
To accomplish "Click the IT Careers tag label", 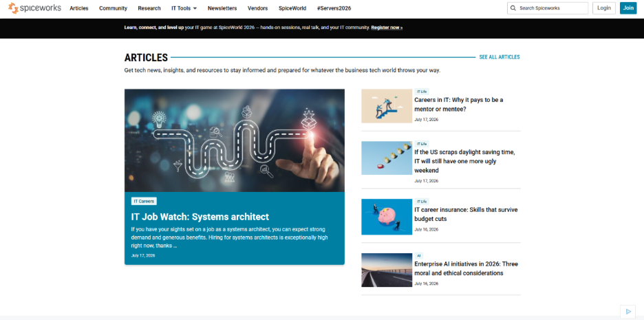I will click(144, 201).
